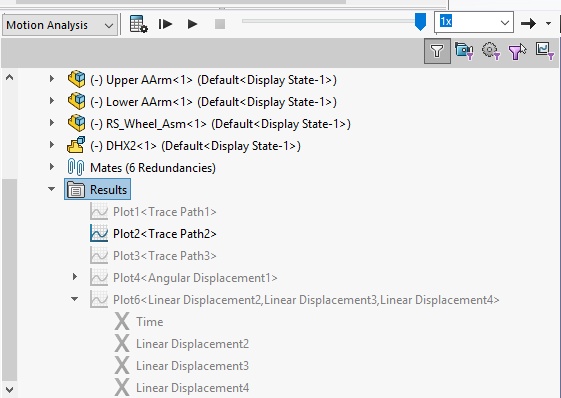561x398 pixels.
Task: Collapse the Results folder
Action: pos(52,189)
